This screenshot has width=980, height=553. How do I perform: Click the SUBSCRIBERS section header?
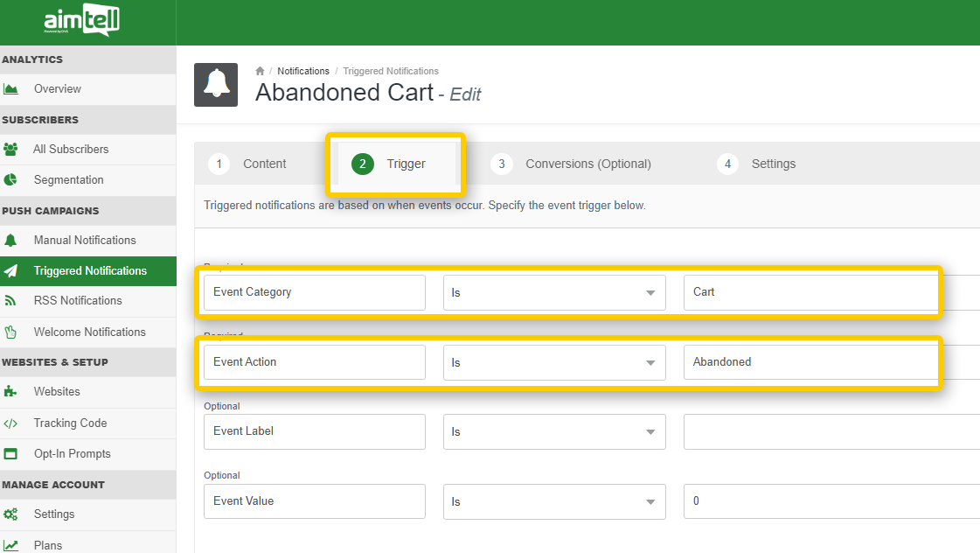40,120
